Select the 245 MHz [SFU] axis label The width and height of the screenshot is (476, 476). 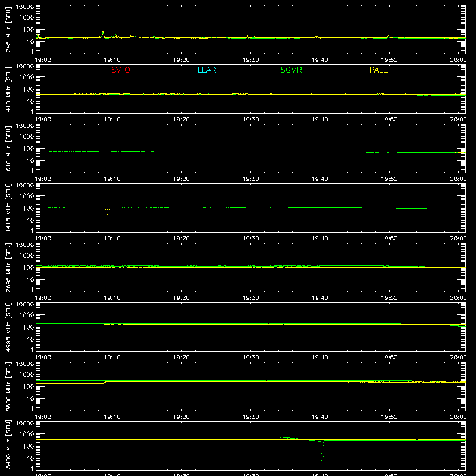coord(8,29)
